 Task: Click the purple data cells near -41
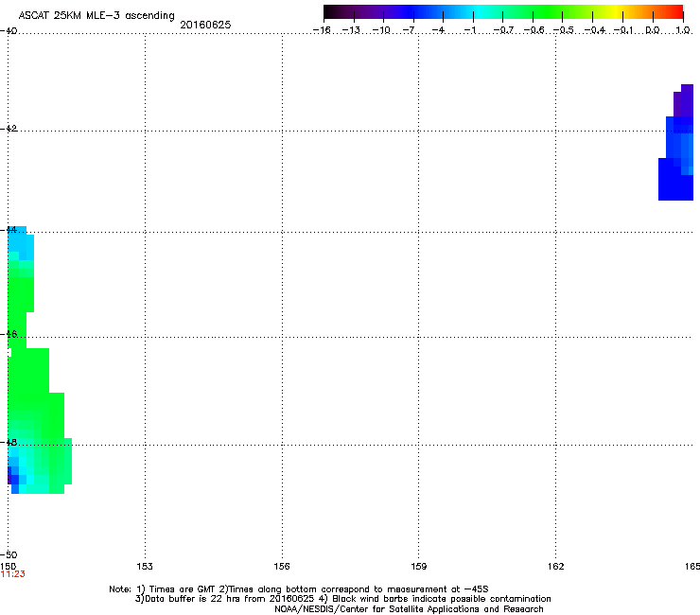684,101
